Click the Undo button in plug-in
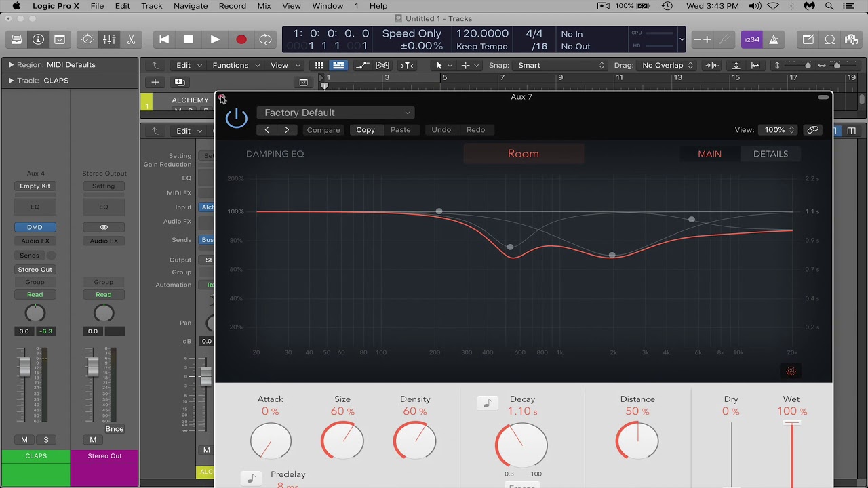868x488 pixels. [441, 130]
